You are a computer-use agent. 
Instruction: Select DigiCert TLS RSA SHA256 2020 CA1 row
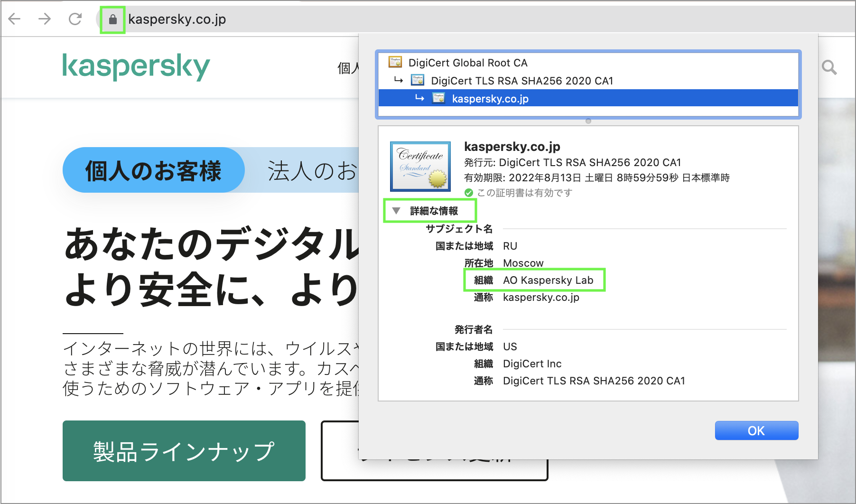coord(588,81)
